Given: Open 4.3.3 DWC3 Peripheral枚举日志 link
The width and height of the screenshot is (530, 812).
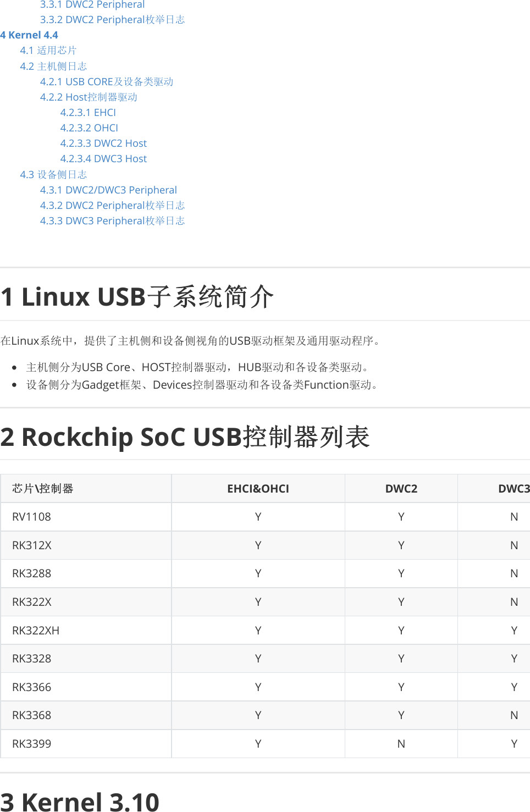Looking at the screenshot, I should click(112, 220).
